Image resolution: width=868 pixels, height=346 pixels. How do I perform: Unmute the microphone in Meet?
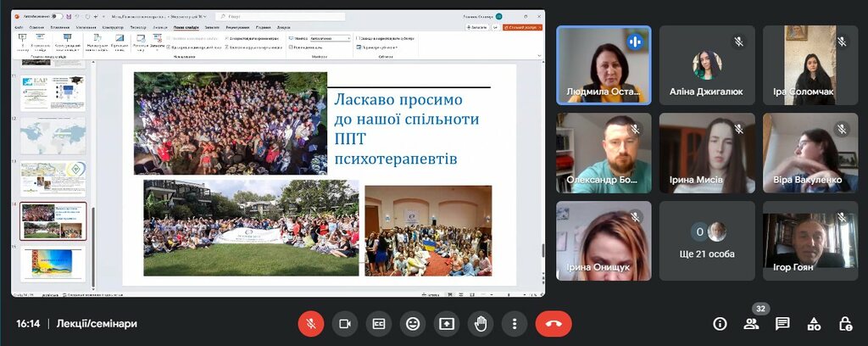[x=311, y=324]
